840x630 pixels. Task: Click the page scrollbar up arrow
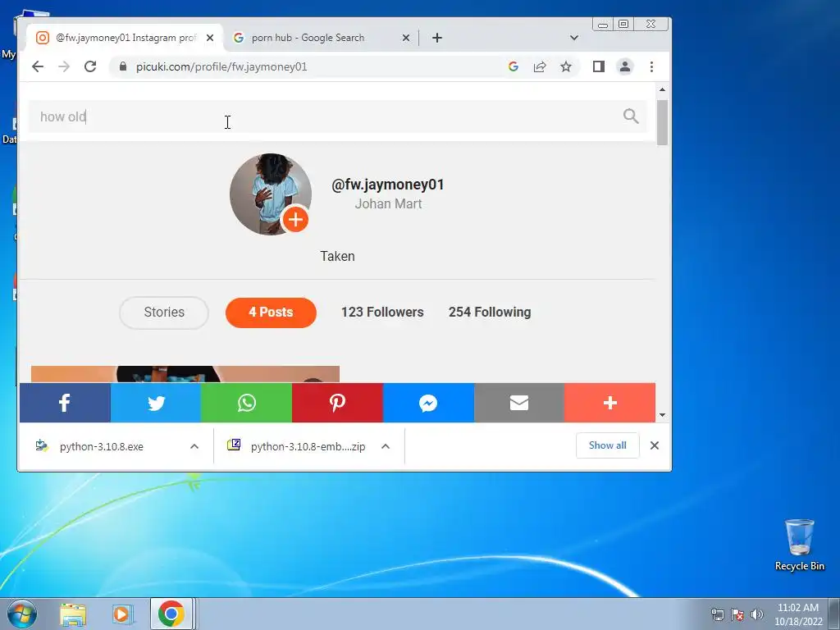click(662, 89)
